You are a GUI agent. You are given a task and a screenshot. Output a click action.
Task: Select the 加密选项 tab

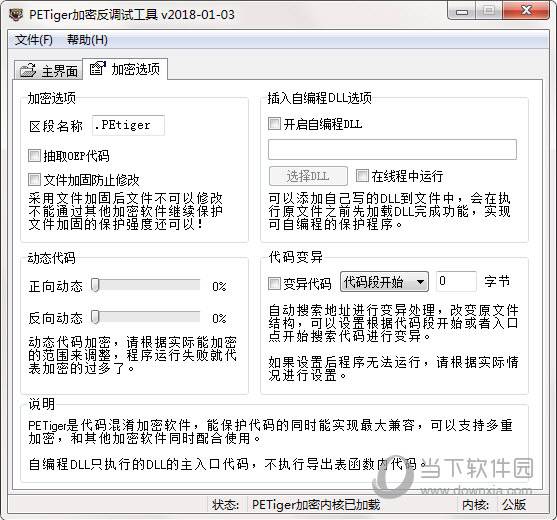(x=125, y=69)
